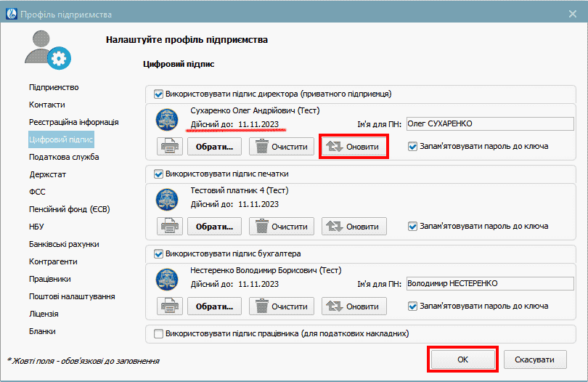Screen dimensions: 588x382
Task: Click the Скасувати button
Action: 534,359
